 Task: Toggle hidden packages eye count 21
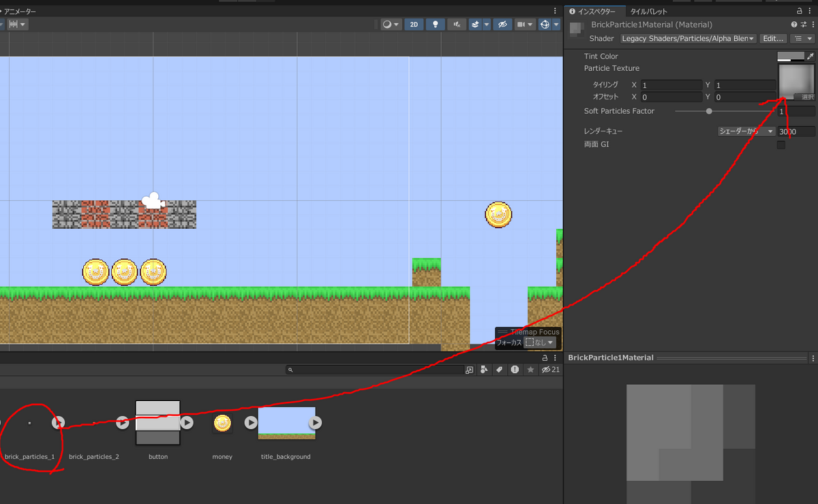coord(550,370)
